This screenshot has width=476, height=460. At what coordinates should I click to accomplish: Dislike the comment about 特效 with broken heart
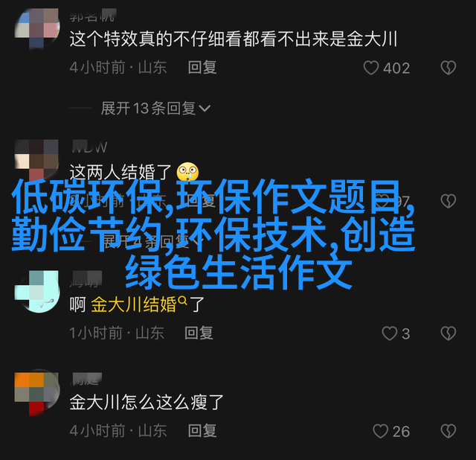tap(448, 68)
